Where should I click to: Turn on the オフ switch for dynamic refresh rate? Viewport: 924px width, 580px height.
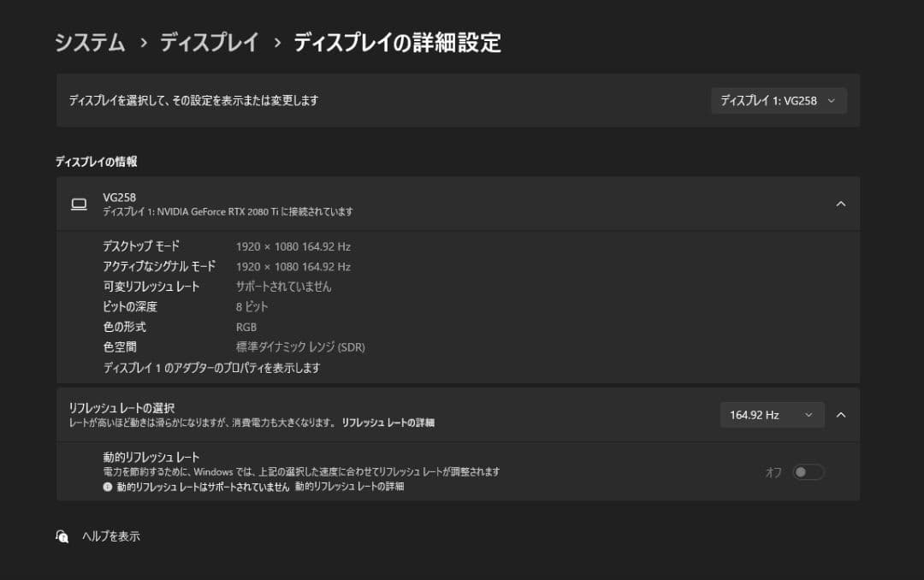tap(808, 471)
